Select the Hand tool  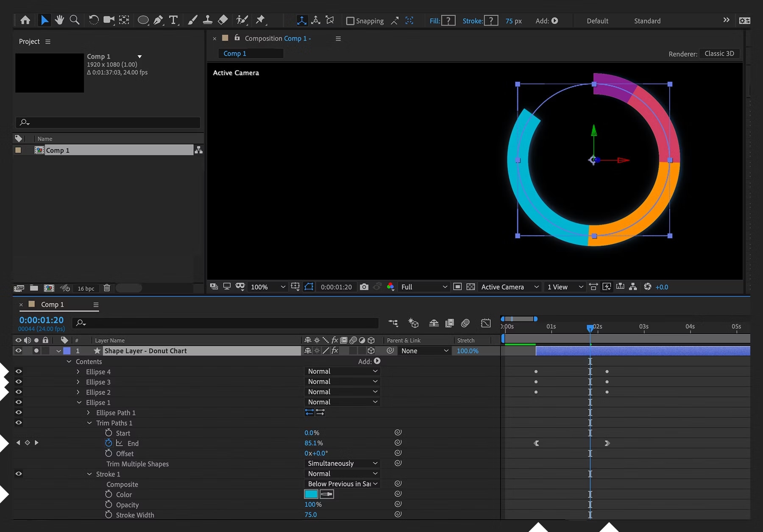click(59, 20)
